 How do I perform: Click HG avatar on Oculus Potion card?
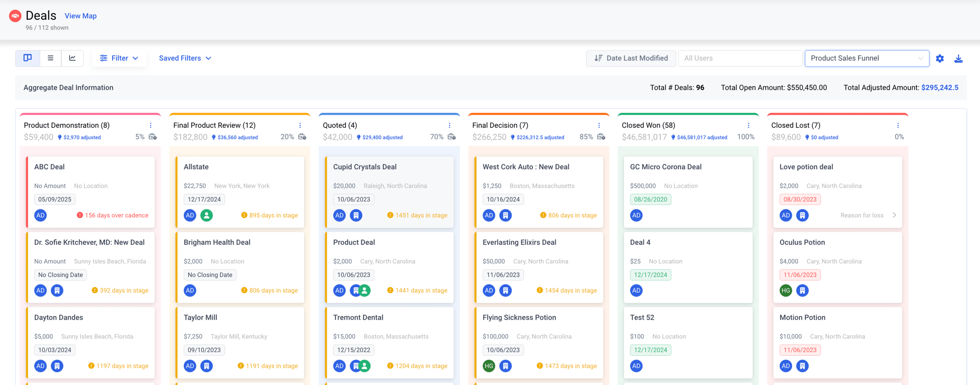coord(785,290)
